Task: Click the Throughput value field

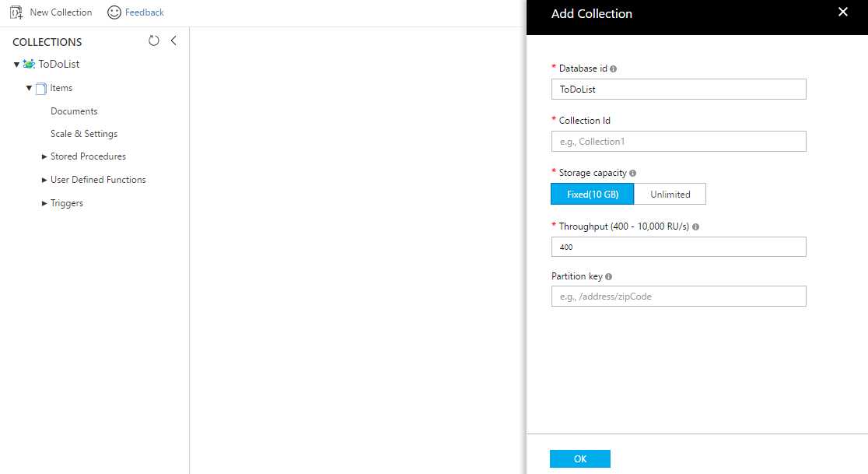Action: (x=678, y=247)
